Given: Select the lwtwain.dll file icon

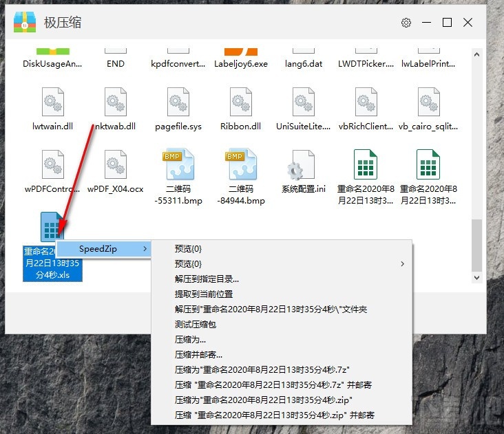Looking at the screenshot, I should [53, 102].
